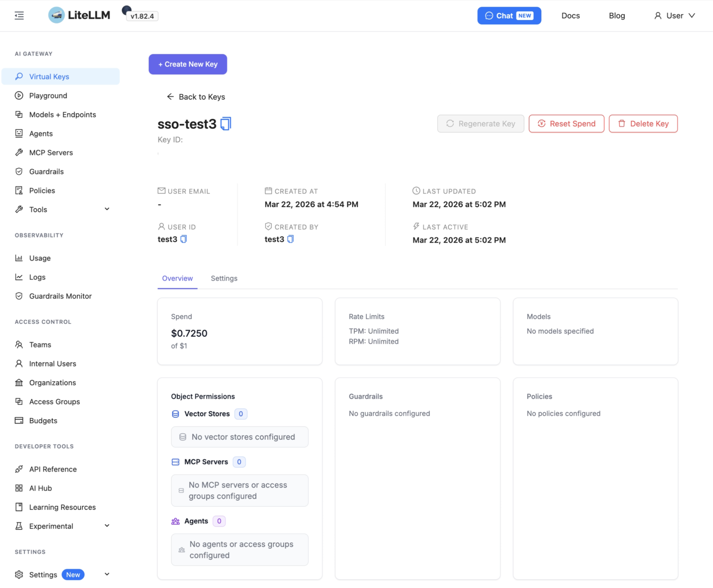Viewport: 713px width, 588px height.
Task: Go to Budgets page
Action: [x=43, y=420]
